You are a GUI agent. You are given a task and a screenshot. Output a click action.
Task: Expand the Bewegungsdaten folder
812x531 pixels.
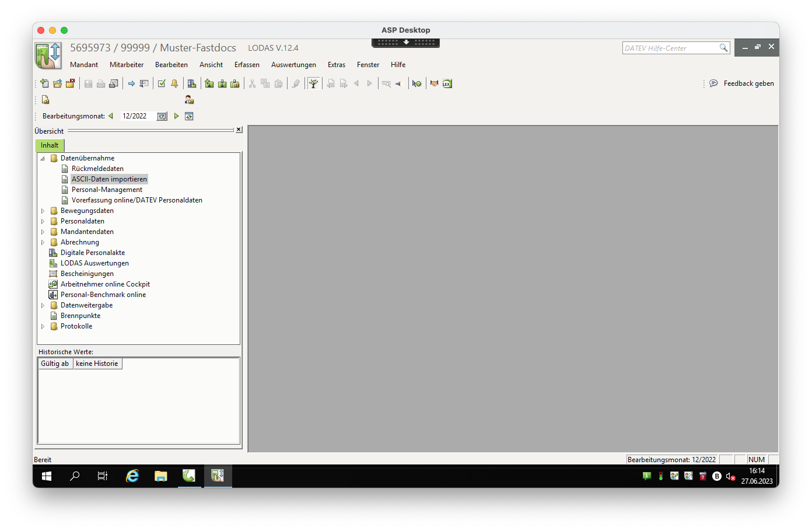43,211
